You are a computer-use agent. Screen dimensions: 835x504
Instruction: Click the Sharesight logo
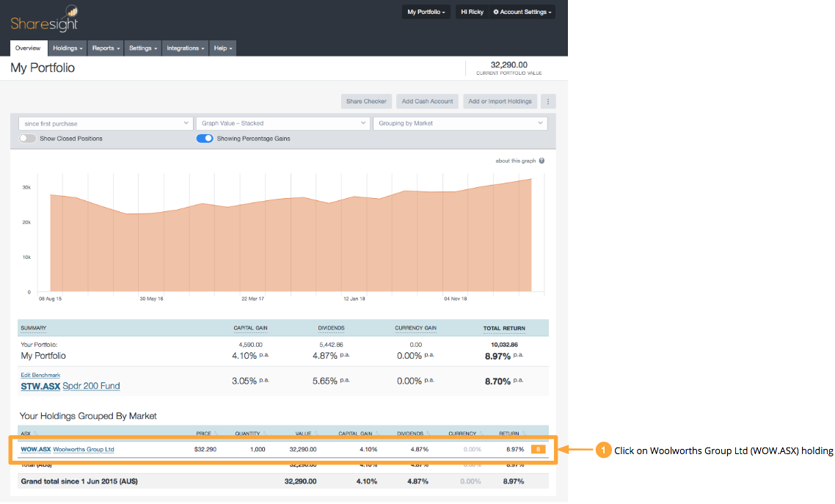[44, 18]
